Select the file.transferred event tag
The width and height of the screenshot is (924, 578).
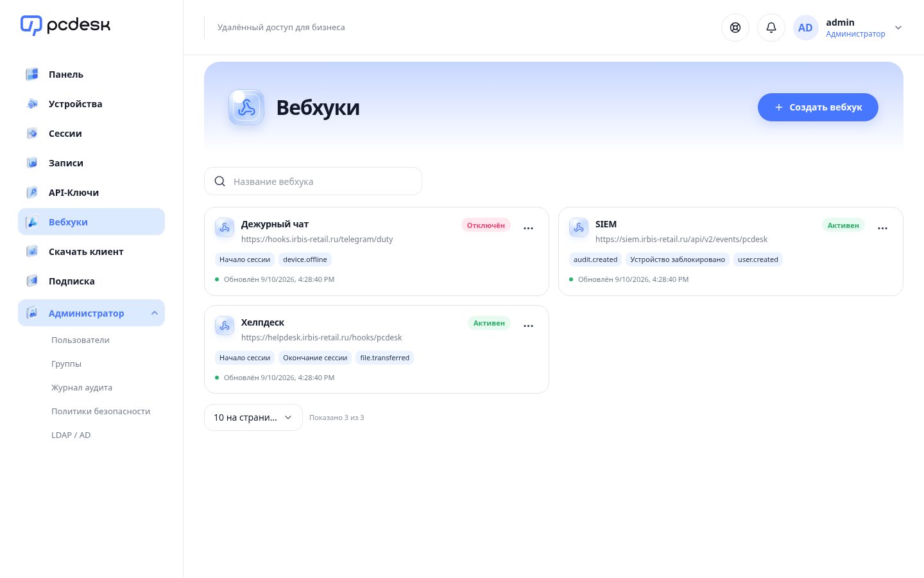pyautogui.click(x=385, y=358)
